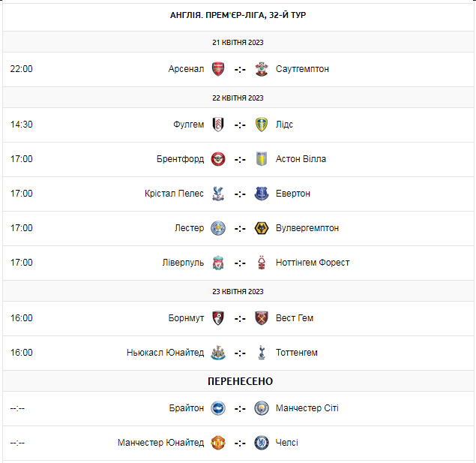Click the Arsenal club crest
The width and height of the screenshot is (476, 463).
(x=218, y=69)
